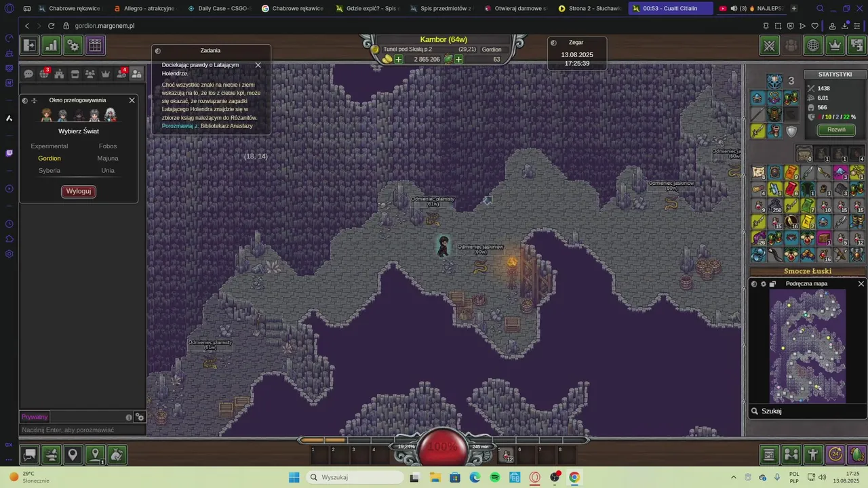Close the Okno przelogowywania window
Image resolution: width=868 pixels, height=488 pixels.
pyautogui.click(x=132, y=100)
